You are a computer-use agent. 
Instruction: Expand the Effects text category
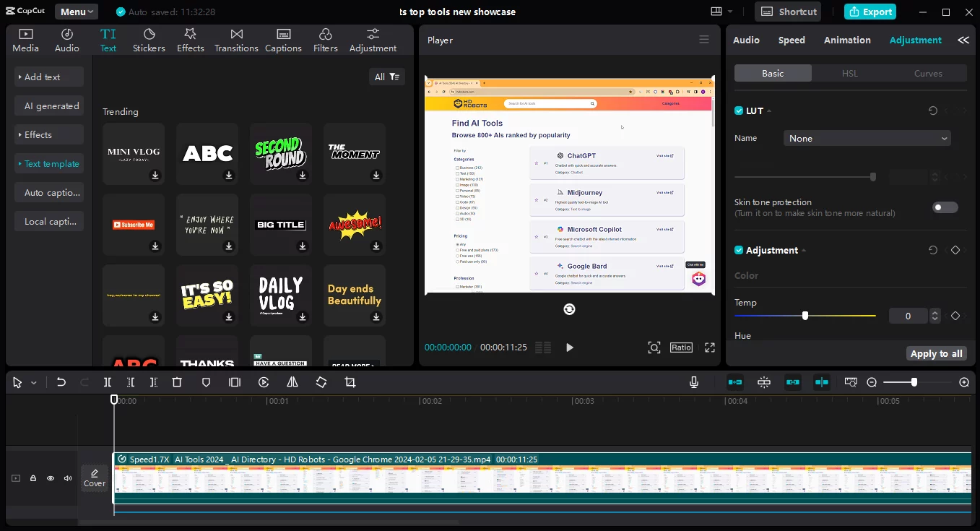[x=49, y=134]
